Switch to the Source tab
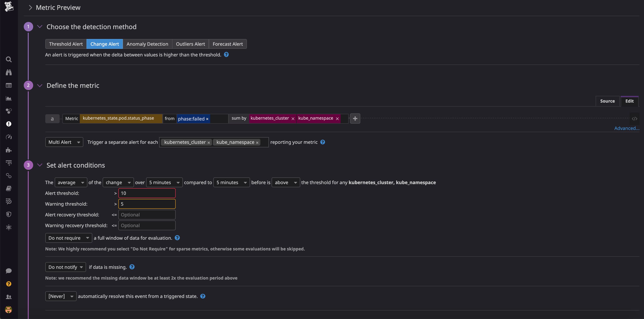The height and width of the screenshot is (319, 644). point(607,101)
